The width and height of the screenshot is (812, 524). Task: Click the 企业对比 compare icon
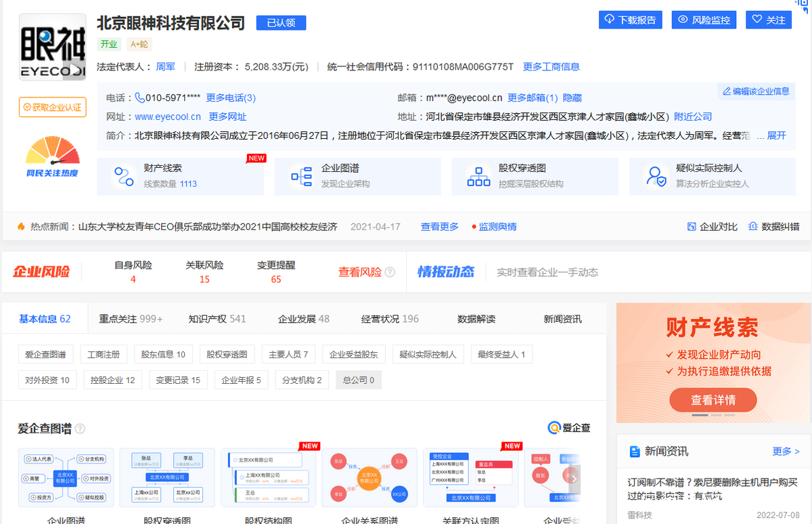(692, 227)
